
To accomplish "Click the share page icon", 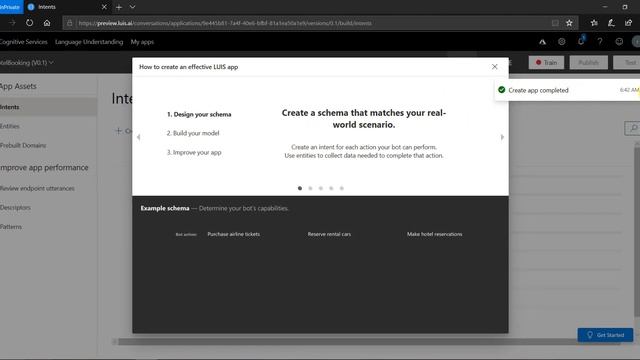I will pyautogui.click(x=629, y=23).
